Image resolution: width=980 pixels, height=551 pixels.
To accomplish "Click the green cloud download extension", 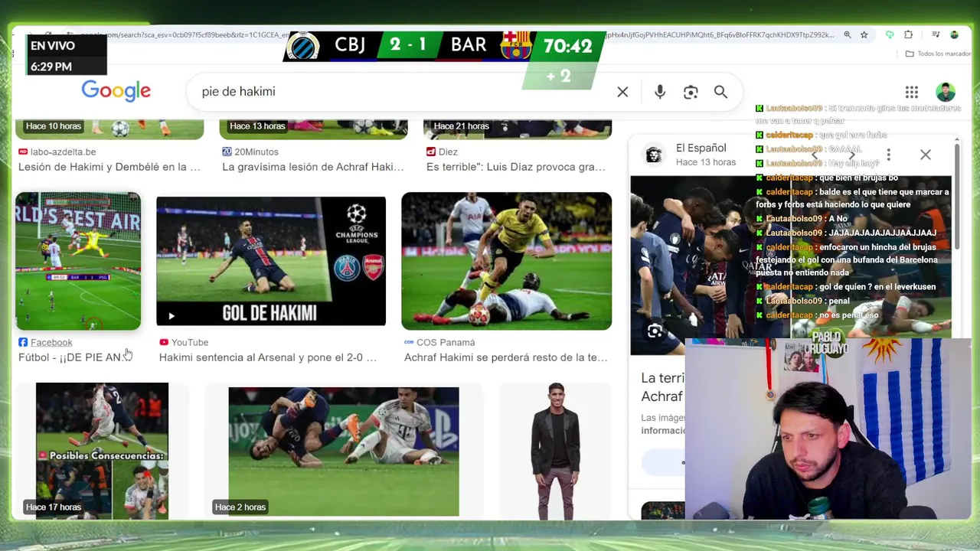I will click(x=889, y=35).
